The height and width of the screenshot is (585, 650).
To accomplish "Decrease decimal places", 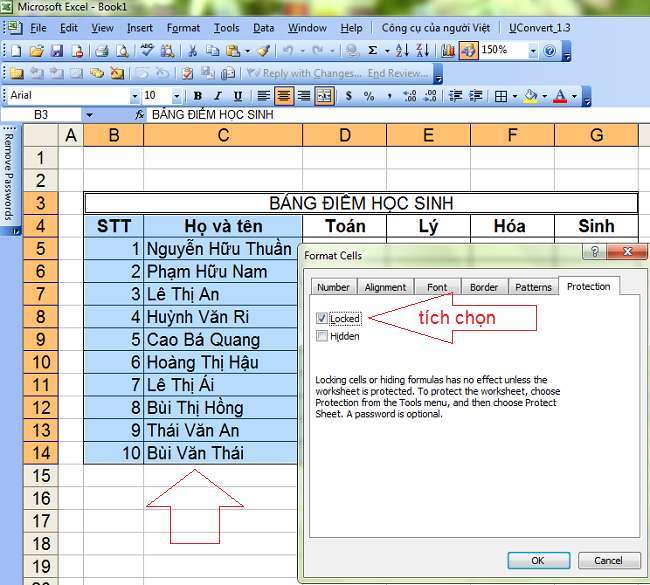I will pyautogui.click(x=431, y=96).
